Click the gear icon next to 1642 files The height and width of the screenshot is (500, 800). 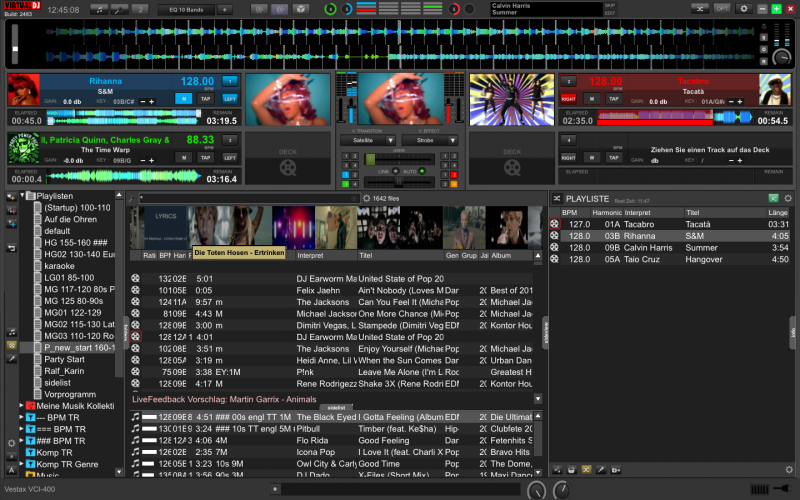click(x=366, y=198)
